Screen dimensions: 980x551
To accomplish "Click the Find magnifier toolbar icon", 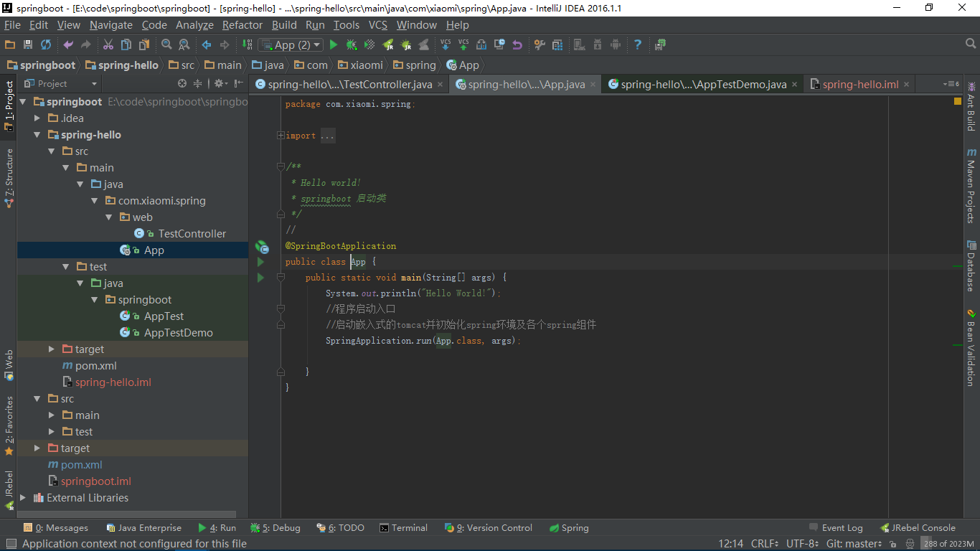I will 166,44.
